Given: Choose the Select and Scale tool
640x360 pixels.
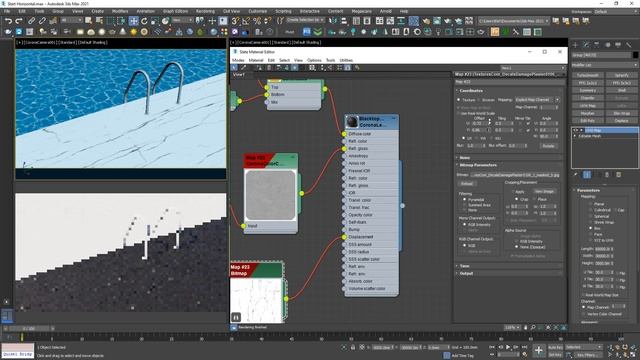Looking at the screenshot, I should point(155,21).
